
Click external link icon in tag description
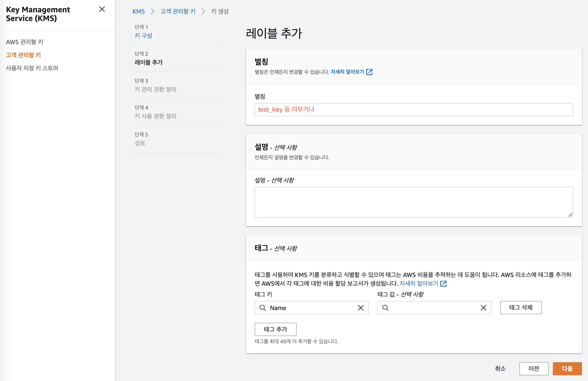tap(443, 284)
